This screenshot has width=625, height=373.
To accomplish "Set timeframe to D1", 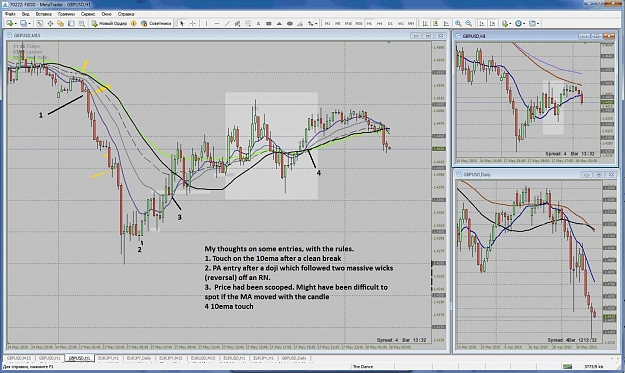I will tap(390, 24).
